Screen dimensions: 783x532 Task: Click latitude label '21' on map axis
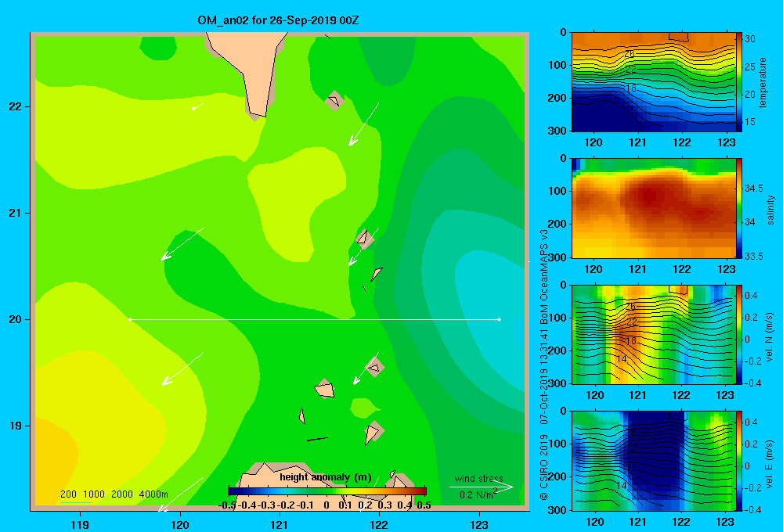[16, 213]
